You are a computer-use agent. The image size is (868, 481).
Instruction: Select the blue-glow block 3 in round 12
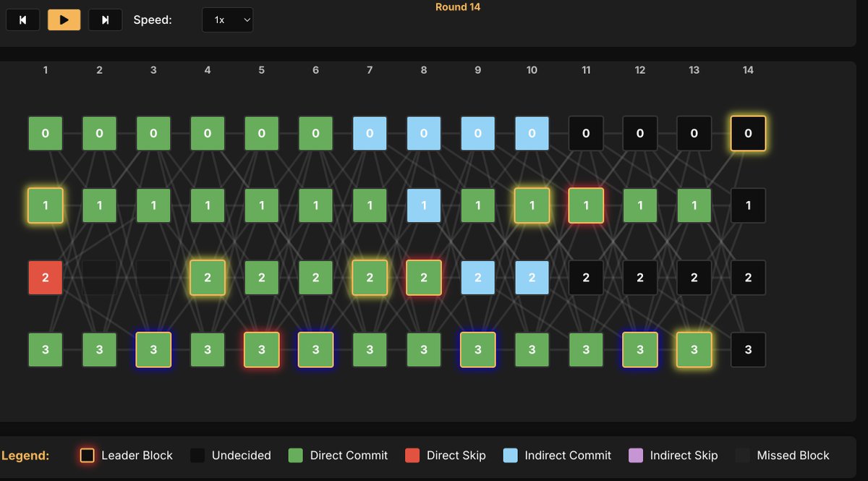[x=640, y=350]
